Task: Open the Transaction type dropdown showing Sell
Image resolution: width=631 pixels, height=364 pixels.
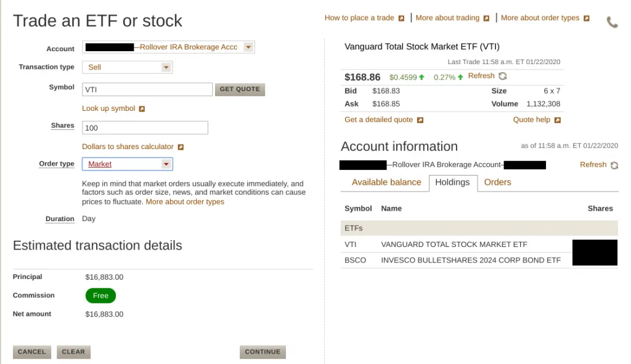Action: (165, 67)
